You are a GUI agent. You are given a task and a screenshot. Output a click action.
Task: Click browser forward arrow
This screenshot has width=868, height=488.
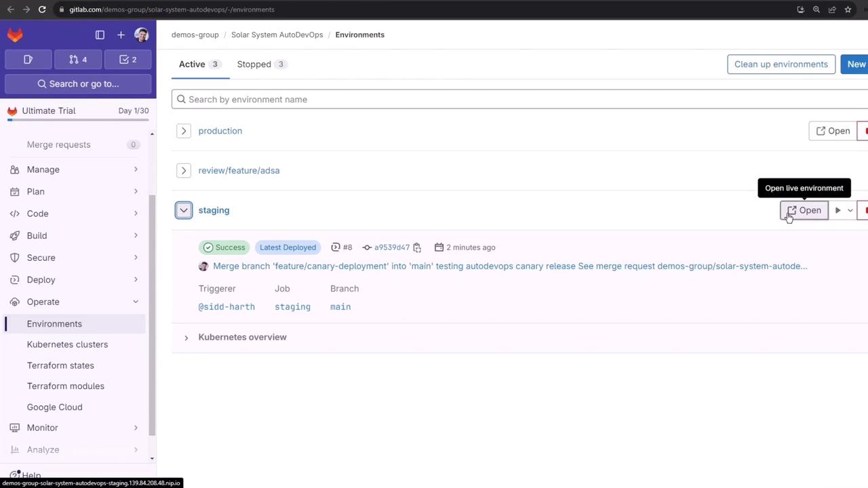(26, 9)
